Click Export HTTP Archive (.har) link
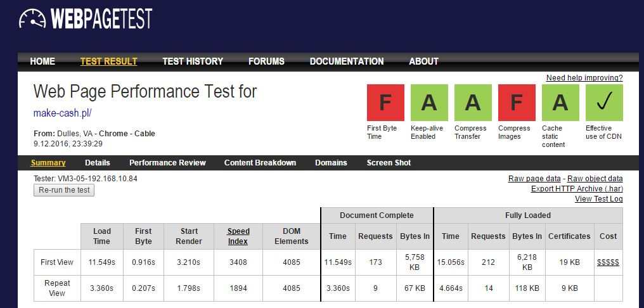 (x=577, y=189)
